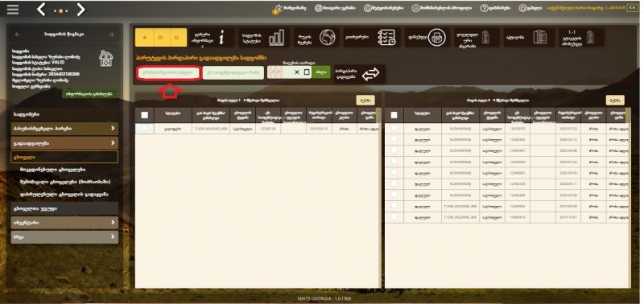Go to previous page with left chevron
The image size is (644, 304).
tap(41, 10)
